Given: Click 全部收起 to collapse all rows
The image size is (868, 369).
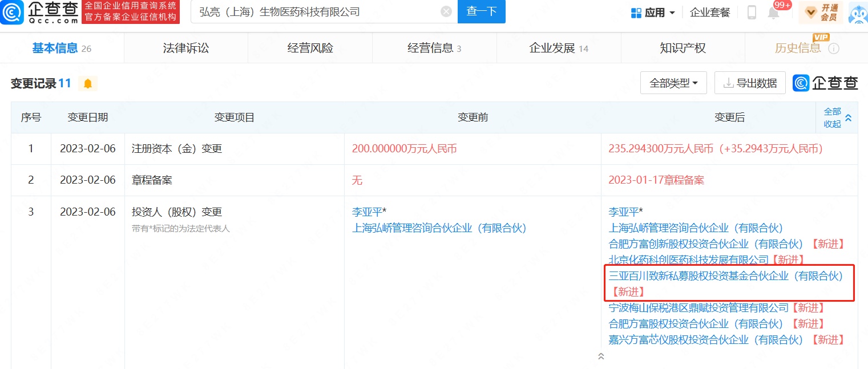Looking at the screenshot, I should pos(837,117).
